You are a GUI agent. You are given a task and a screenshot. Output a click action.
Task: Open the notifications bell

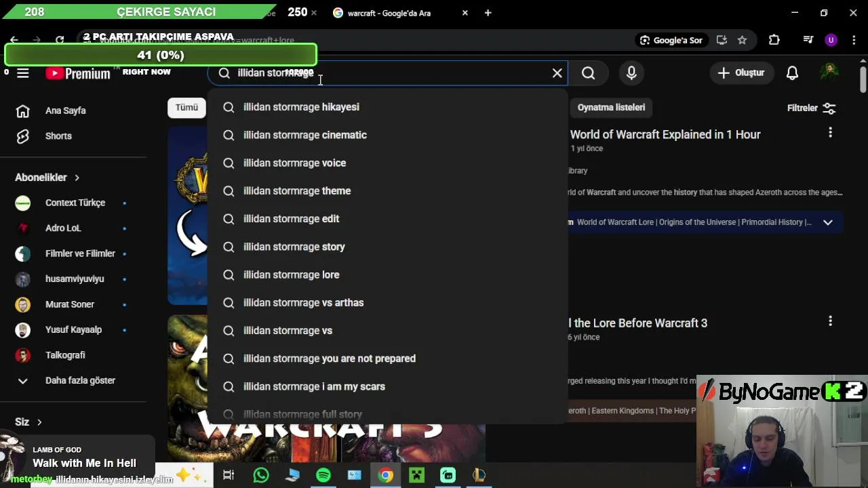coord(792,73)
